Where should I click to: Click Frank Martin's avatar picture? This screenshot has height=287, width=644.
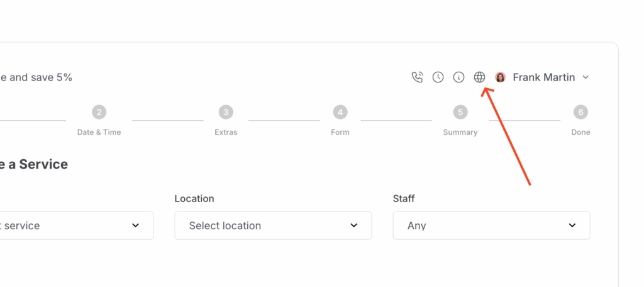pos(500,77)
